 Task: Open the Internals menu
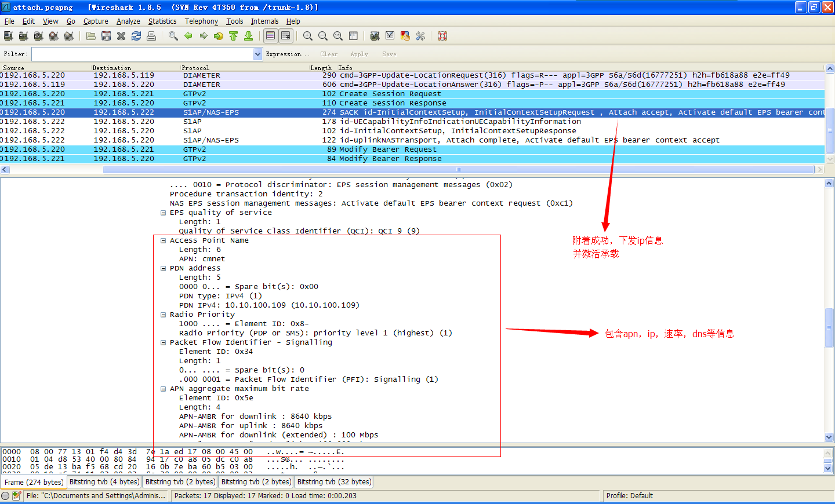(264, 21)
